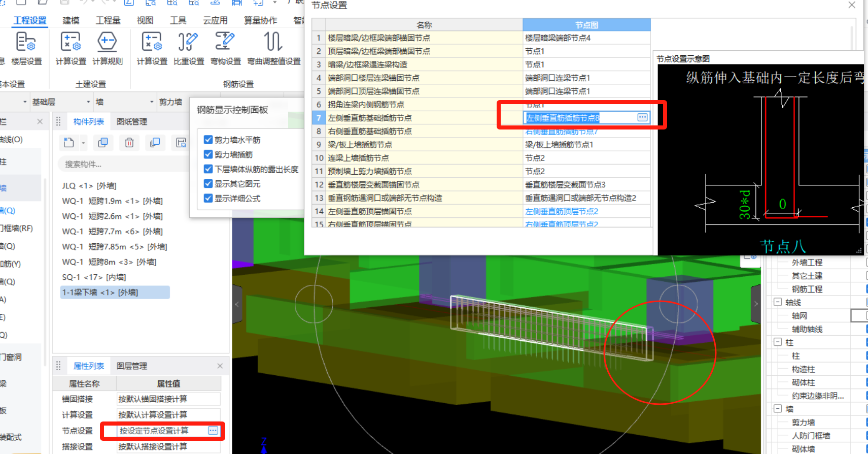Select 剪力墙 in the layer tree

coord(803,423)
